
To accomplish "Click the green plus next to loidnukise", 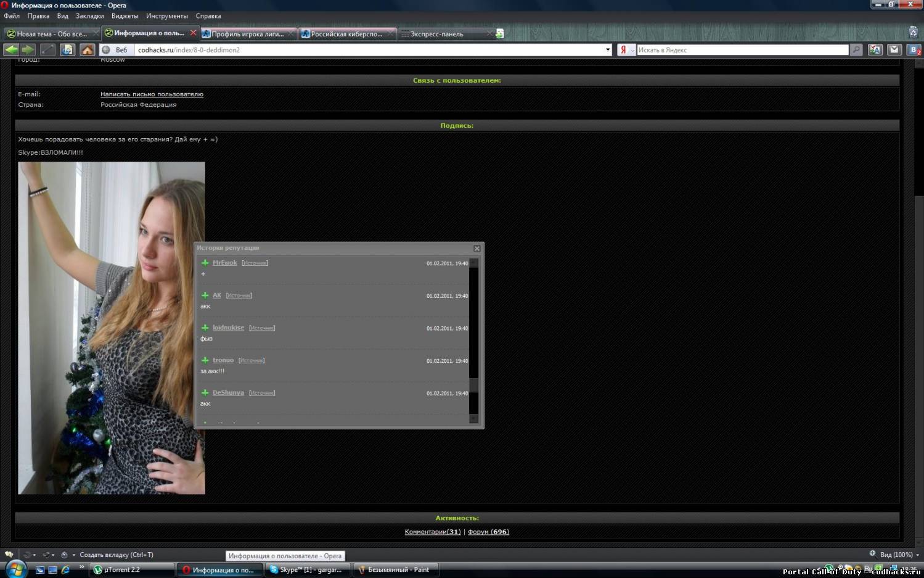I will click(205, 328).
